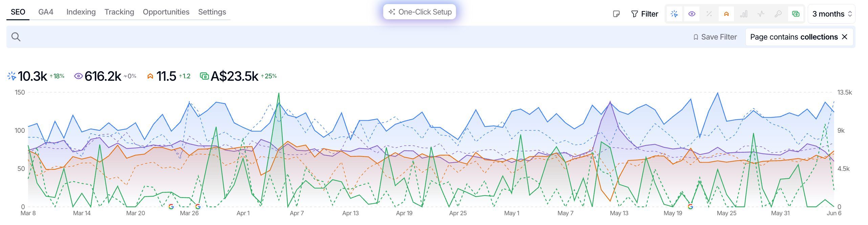Click the 1.2 position change indicator

185,76
